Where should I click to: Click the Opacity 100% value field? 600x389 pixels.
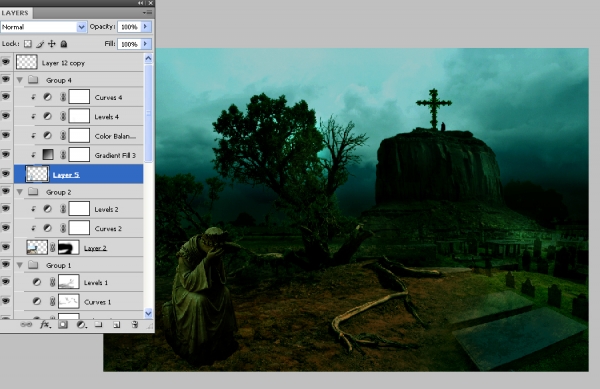pos(129,27)
